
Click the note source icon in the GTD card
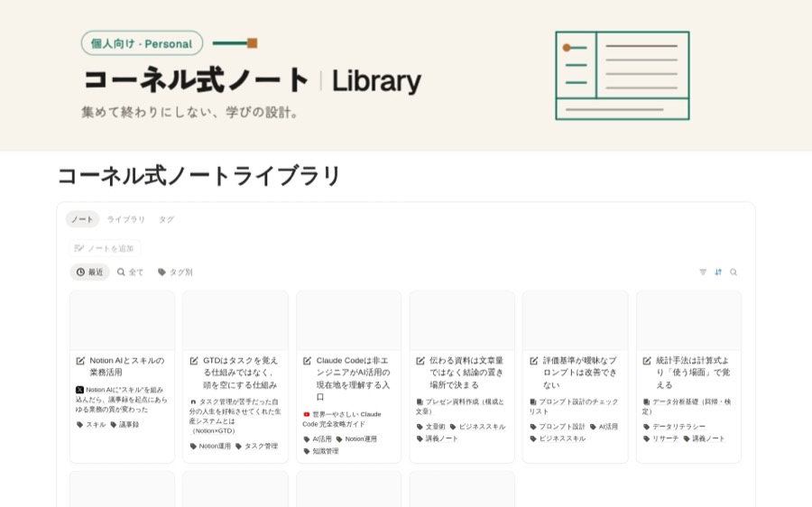point(193,401)
